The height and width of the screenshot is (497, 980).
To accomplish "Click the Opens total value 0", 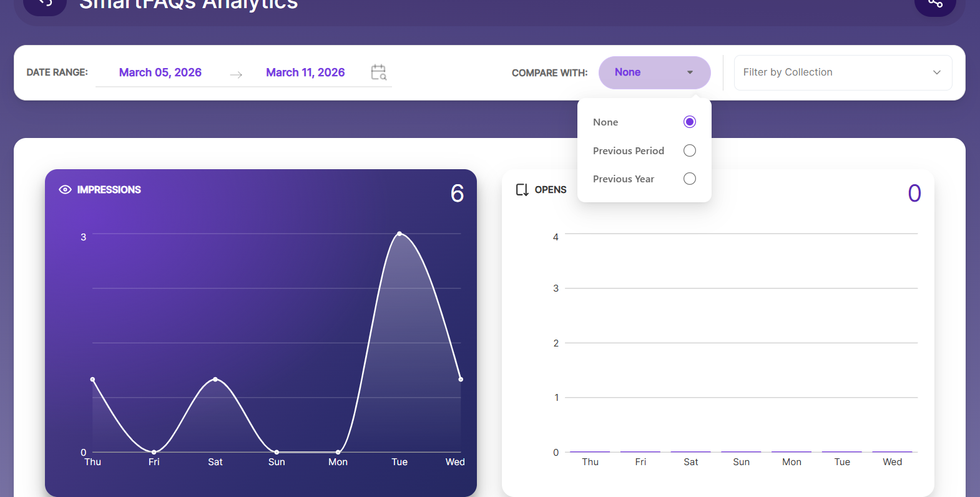I will [914, 194].
